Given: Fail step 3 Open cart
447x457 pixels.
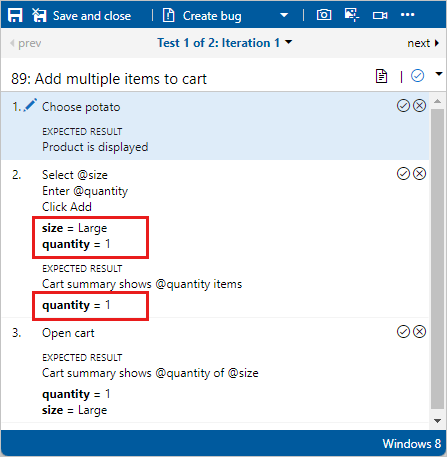Looking at the screenshot, I should pyautogui.click(x=419, y=332).
